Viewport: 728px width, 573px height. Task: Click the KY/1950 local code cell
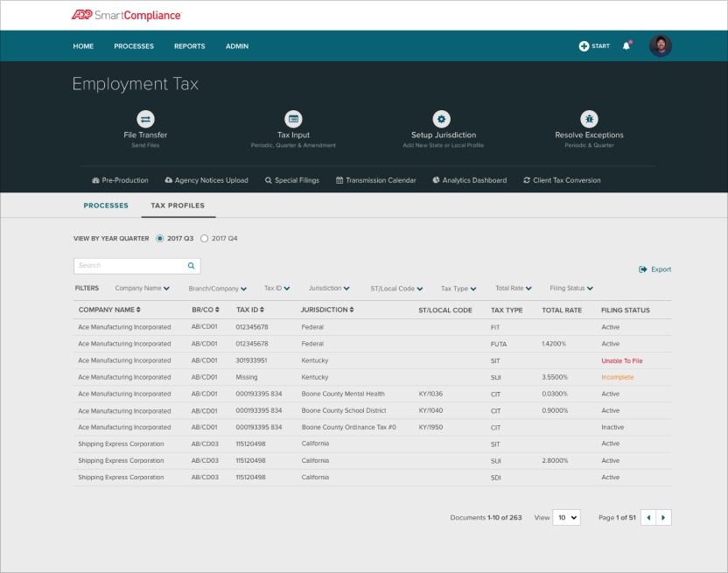click(x=430, y=427)
